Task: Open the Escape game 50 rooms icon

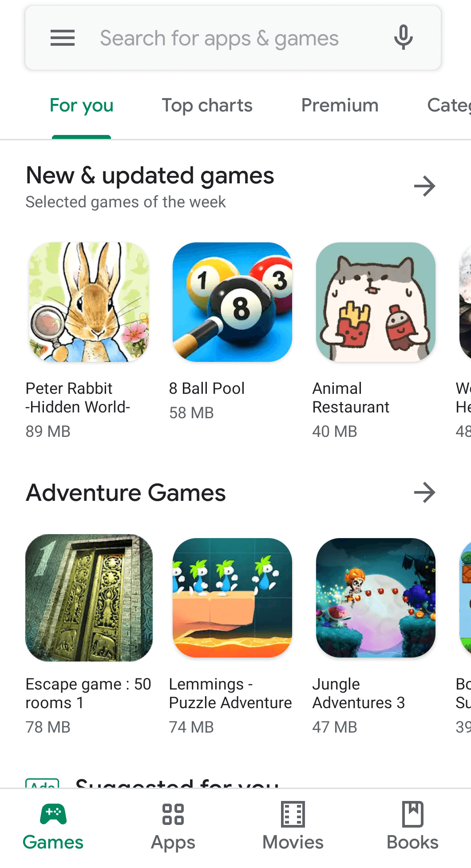Action: (x=89, y=598)
